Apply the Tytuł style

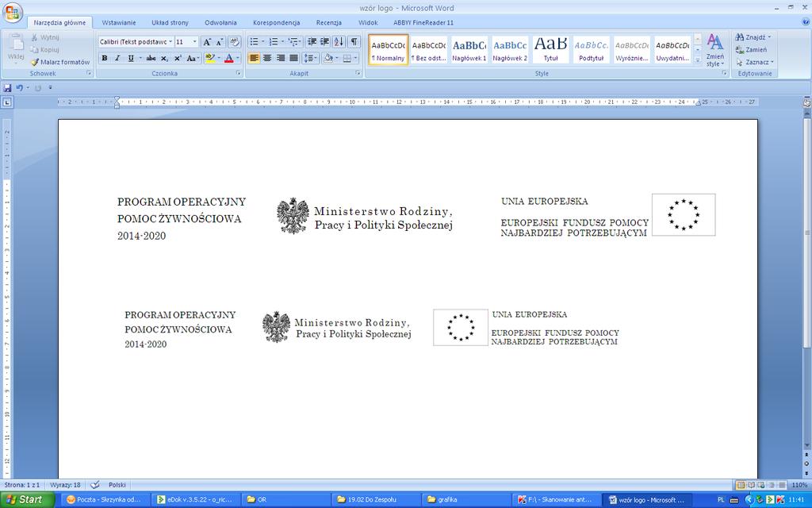[550, 50]
